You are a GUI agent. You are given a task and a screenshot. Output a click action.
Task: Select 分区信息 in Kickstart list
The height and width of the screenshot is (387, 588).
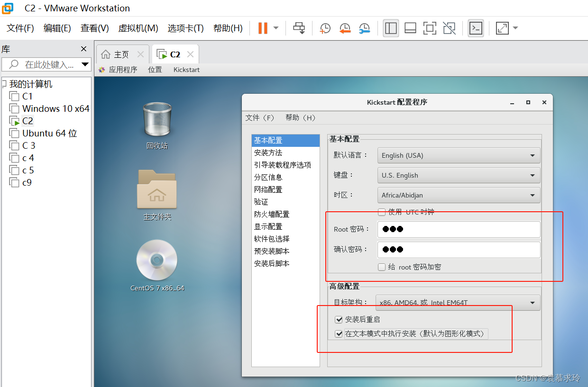(x=285, y=177)
